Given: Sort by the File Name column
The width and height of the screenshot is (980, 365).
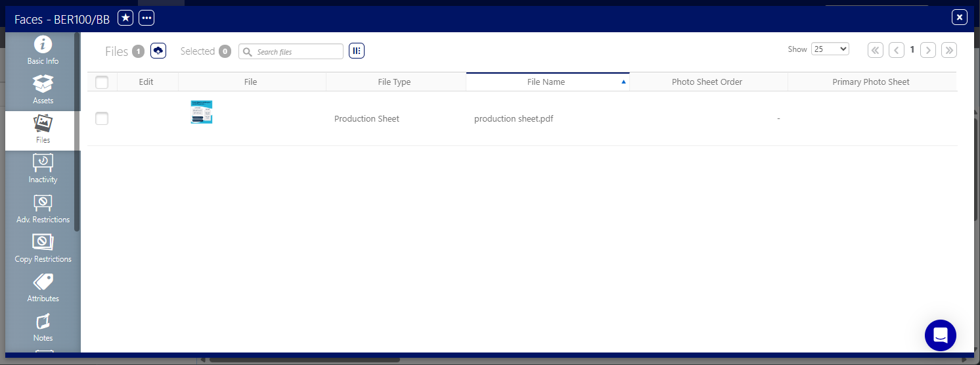Looking at the screenshot, I should 548,82.
